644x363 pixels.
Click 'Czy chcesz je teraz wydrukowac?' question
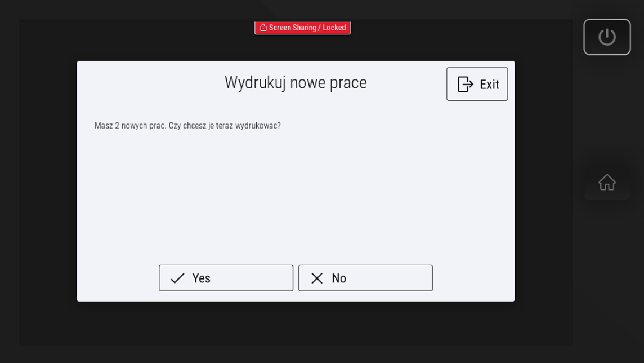click(x=225, y=125)
